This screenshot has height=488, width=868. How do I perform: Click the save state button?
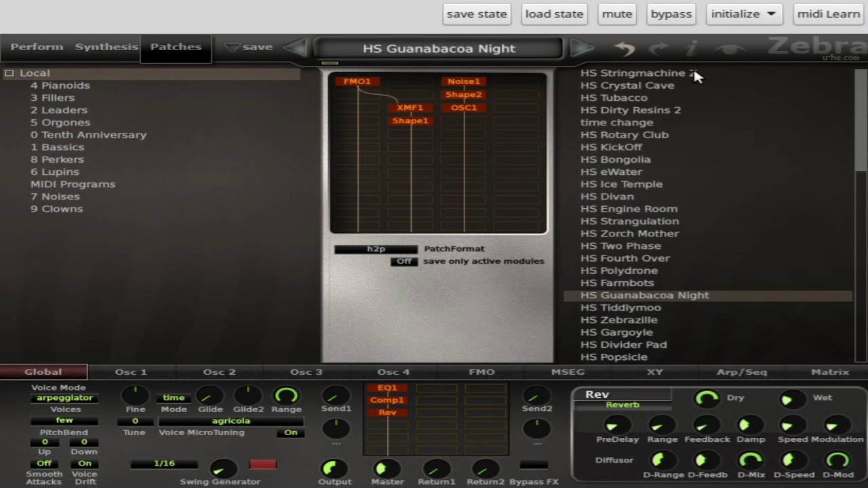[477, 14]
